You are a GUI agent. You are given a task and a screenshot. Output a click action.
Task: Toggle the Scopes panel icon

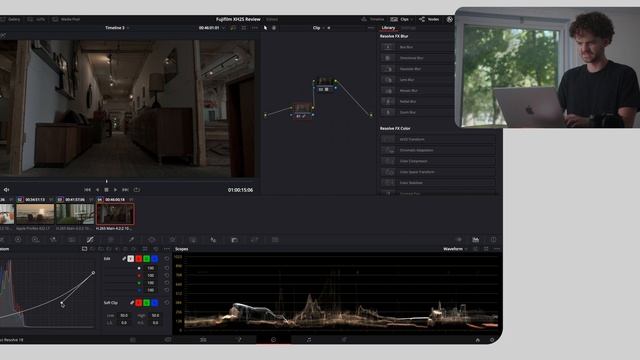coord(476,240)
